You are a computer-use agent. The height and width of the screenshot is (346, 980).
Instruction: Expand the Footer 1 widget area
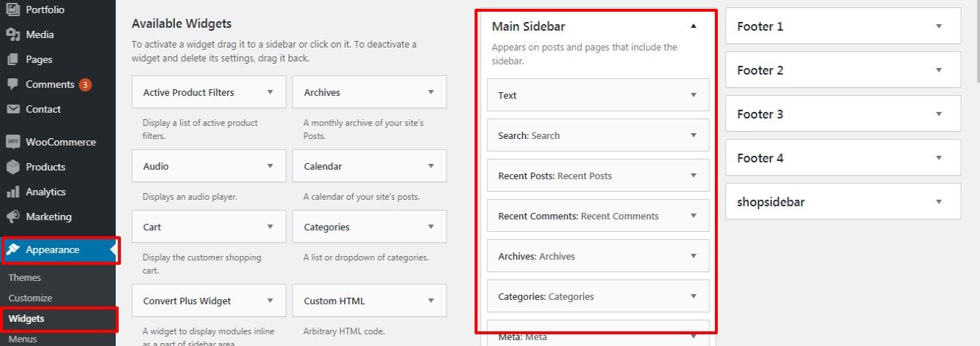click(x=938, y=26)
